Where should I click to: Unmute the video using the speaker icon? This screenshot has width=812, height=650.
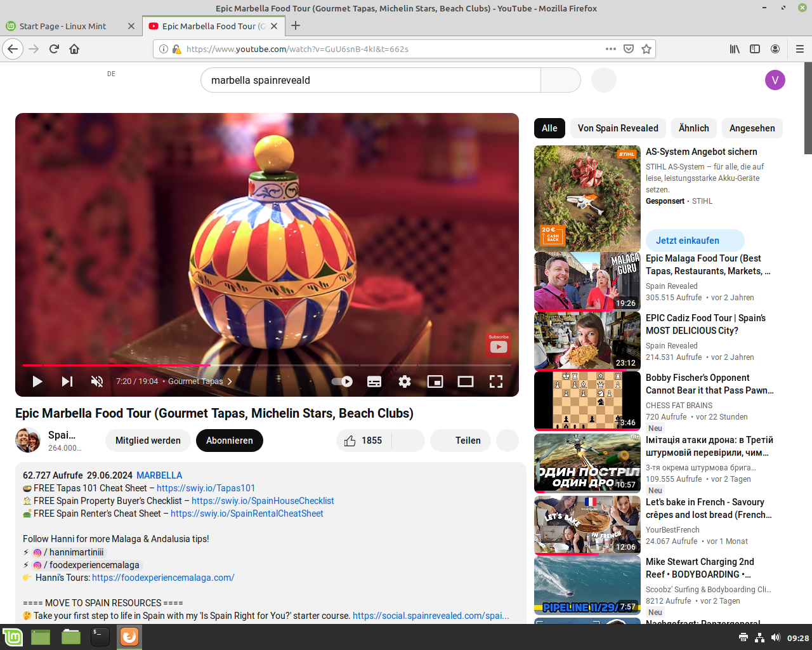point(97,381)
